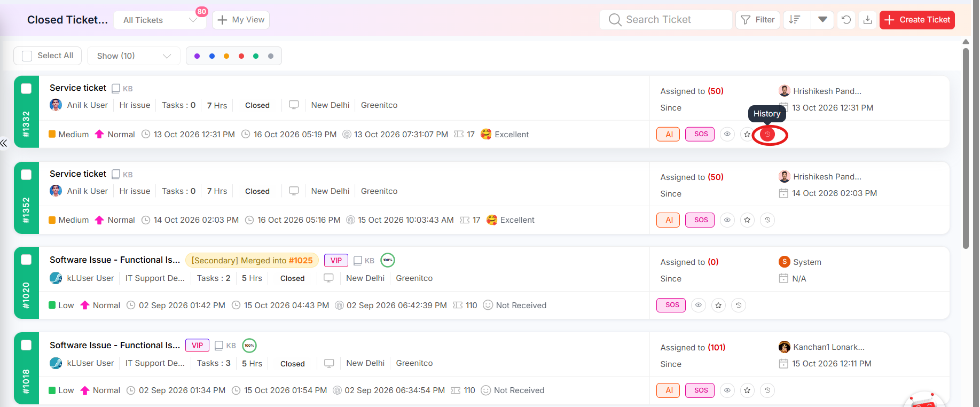Click SOS badge on ticket #1020

(671, 306)
